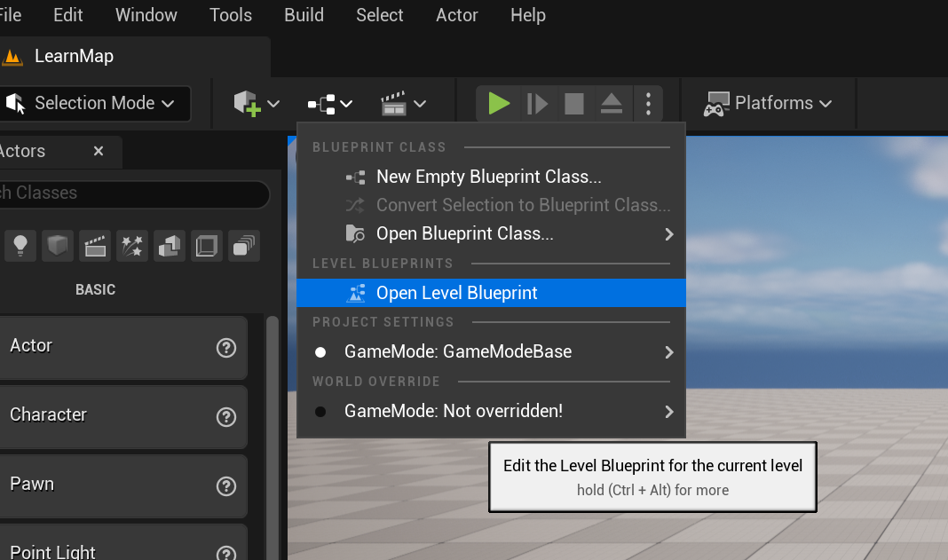Viewport: 948px width, 560px height.
Task: Open the Select menu
Action: click(x=380, y=14)
